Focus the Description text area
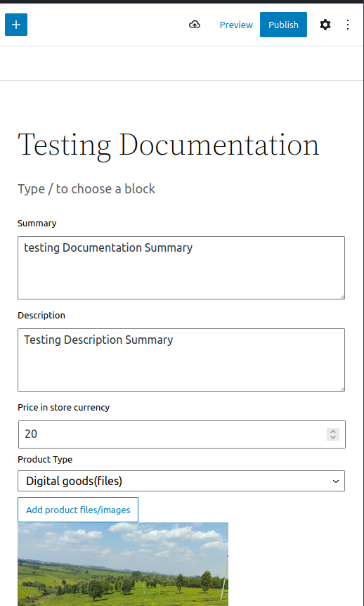 (181, 360)
